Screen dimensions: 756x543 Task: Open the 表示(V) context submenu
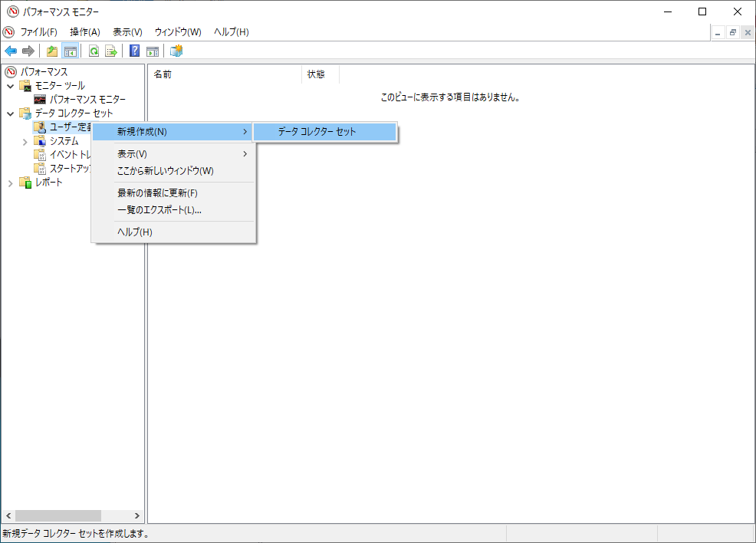(173, 154)
